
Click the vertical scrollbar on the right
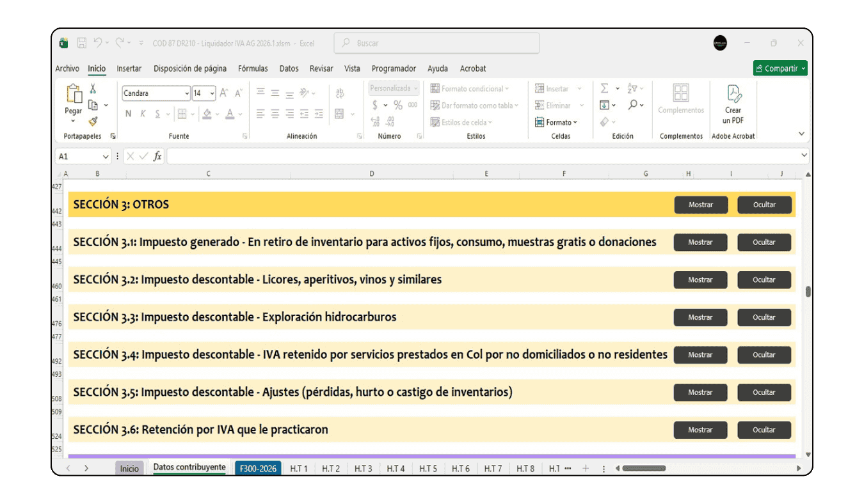[808, 291]
